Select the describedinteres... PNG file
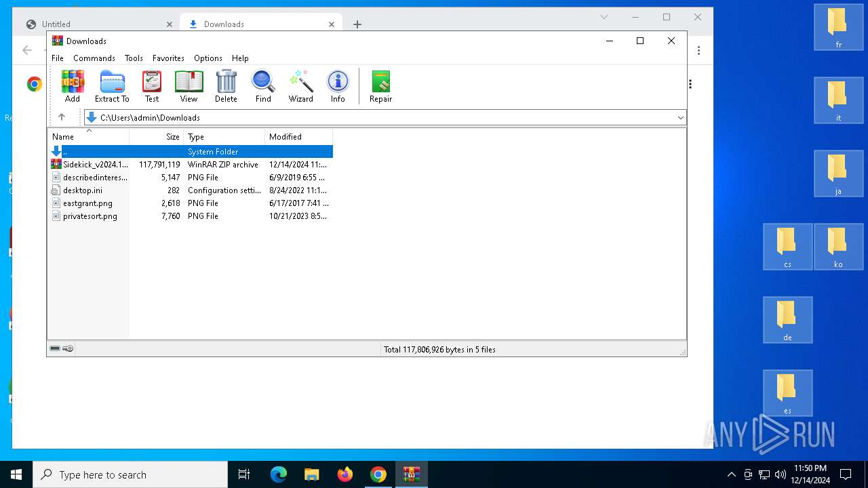868x488 pixels. [x=95, y=178]
